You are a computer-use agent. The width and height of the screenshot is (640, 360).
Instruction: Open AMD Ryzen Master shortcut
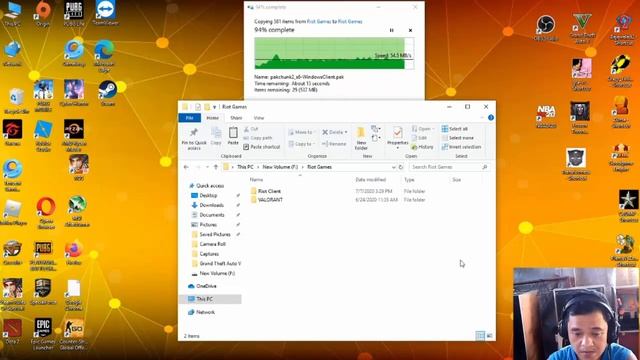click(x=74, y=135)
